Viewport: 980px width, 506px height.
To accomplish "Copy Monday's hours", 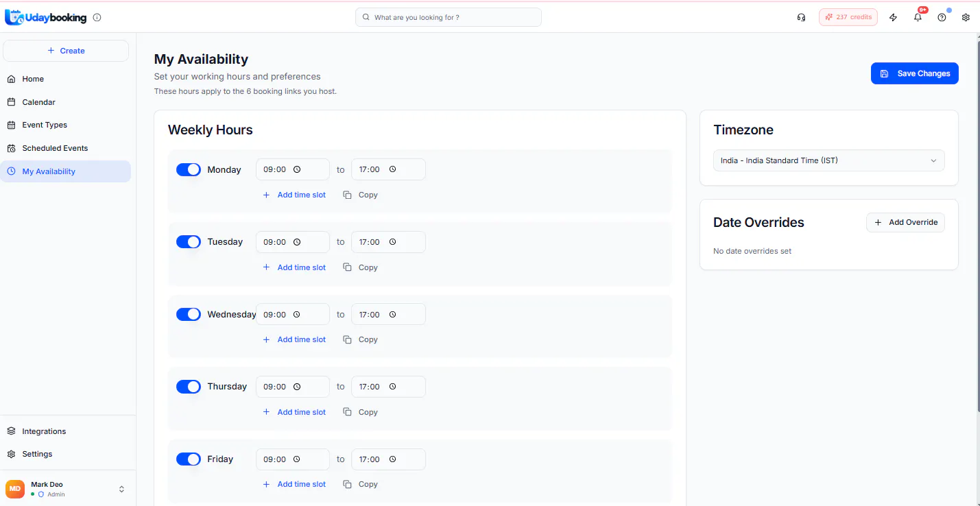I will (x=361, y=195).
